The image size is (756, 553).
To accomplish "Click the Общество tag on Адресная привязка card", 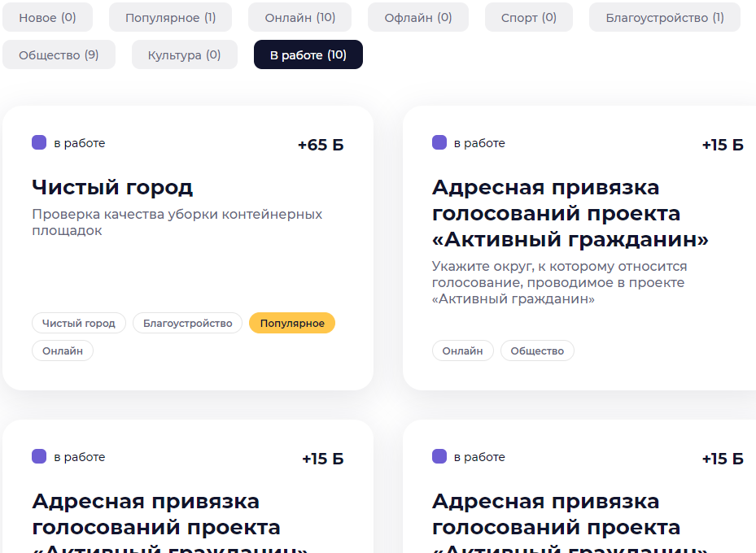I will 537,351.
